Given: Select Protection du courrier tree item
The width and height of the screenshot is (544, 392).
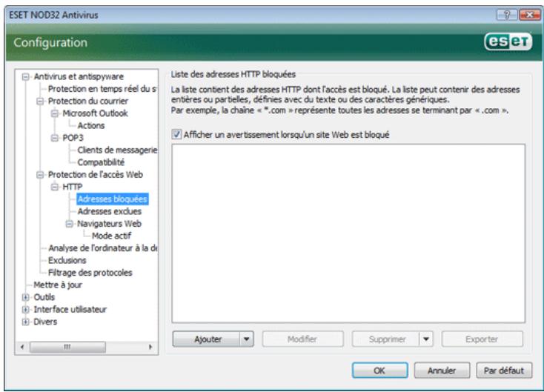Looking at the screenshot, I should [x=87, y=102].
